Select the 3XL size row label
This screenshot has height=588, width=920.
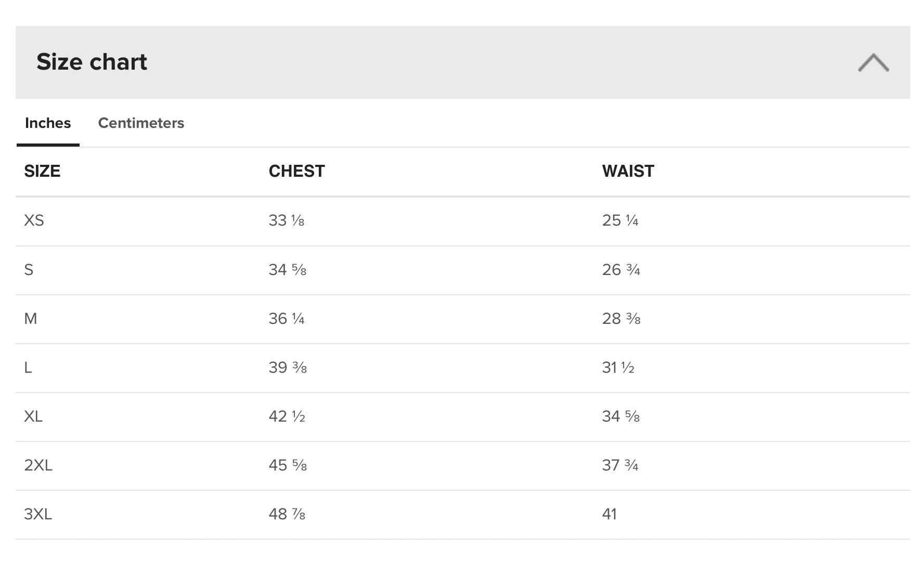pyautogui.click(x=38, y=514)
